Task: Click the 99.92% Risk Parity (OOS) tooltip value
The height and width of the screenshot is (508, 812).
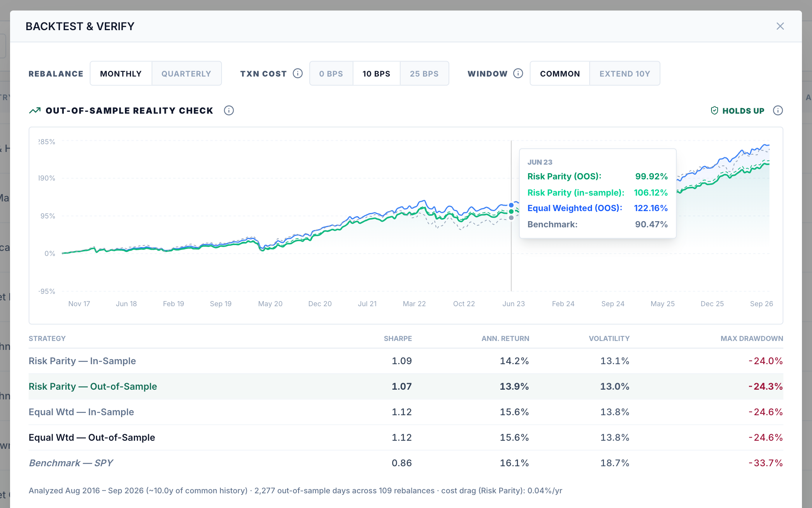Action: 652,176
